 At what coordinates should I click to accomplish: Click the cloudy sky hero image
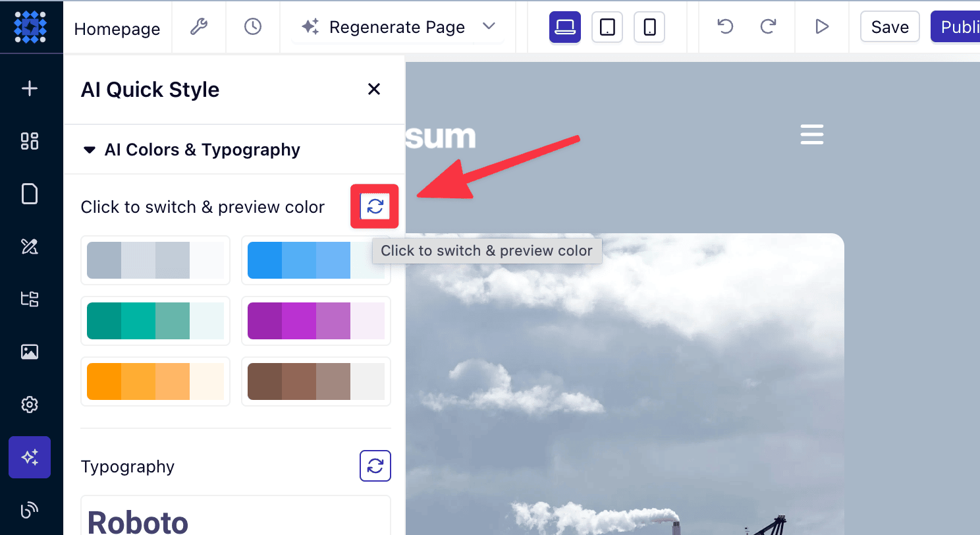625,383
